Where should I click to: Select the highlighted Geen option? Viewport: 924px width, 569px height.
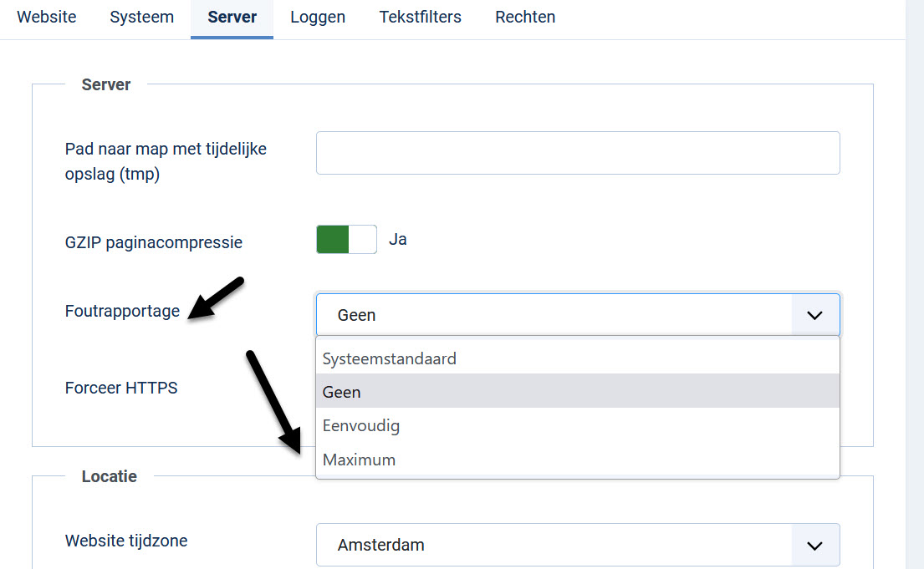click(342, 392)
